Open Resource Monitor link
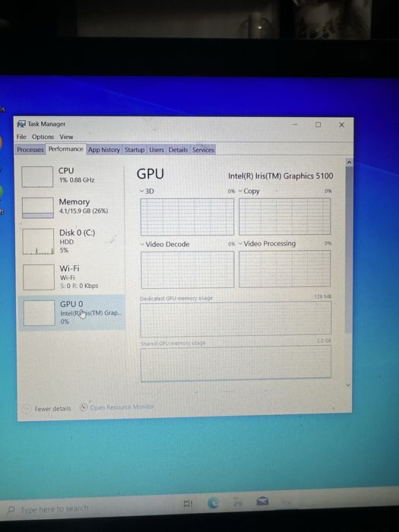399x532 pixels. click(122, 407)
